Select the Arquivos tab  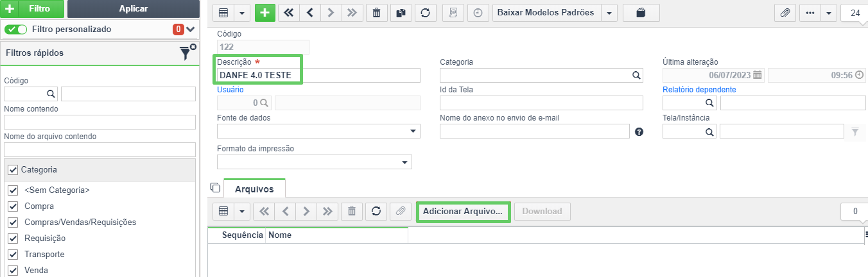tap(254, 189)
